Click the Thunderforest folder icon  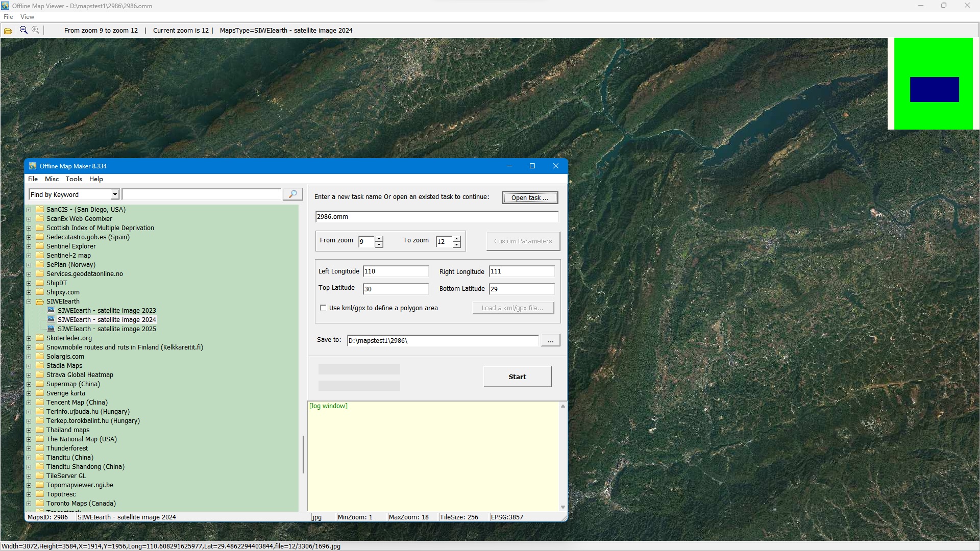point(40,448)
